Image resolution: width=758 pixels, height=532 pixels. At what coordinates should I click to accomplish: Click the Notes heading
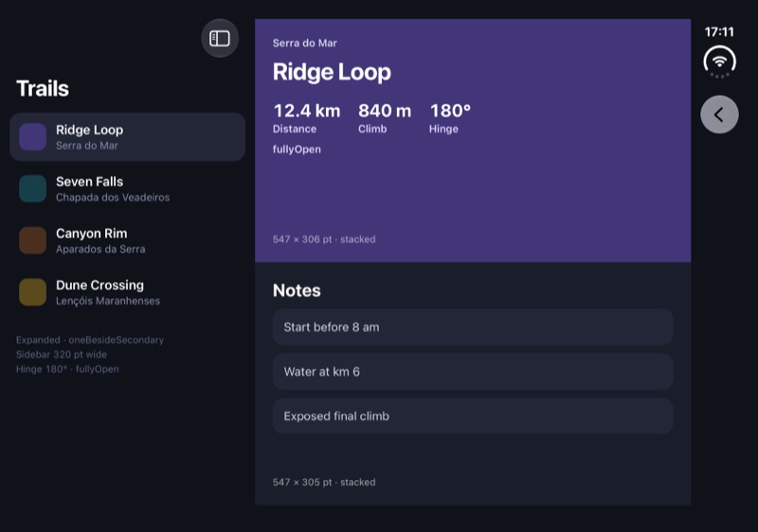click(x=297, y=291)
